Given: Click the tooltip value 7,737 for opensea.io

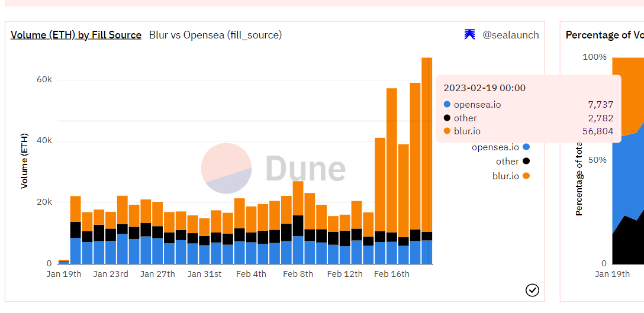Looking at the screenshot, I should tap(600, 105).
